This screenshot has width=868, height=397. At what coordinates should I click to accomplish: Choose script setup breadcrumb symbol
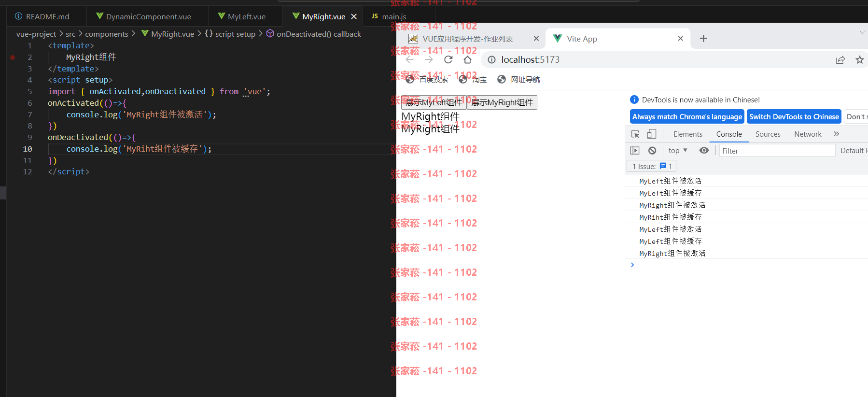tap(230, 34)
